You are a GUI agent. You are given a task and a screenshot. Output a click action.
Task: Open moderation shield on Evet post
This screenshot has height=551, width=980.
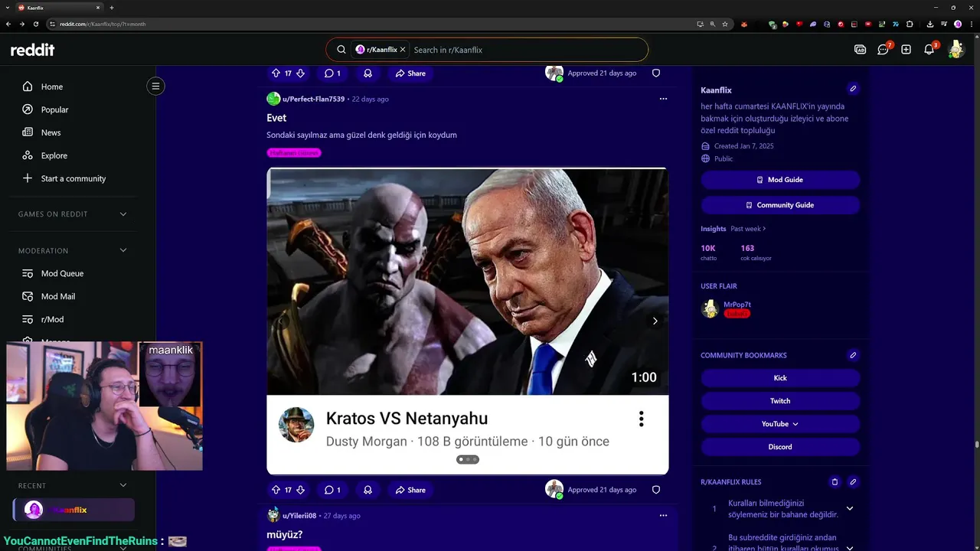656,490
